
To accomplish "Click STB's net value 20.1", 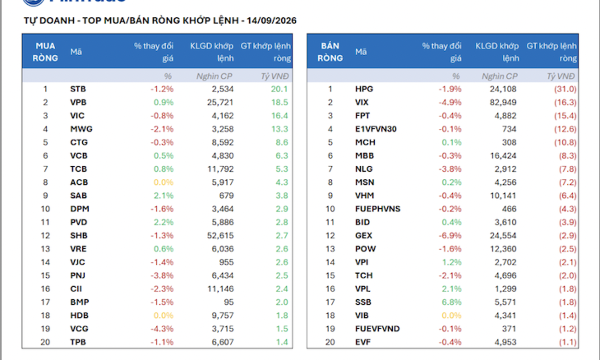I will click(x=279, y=89).
